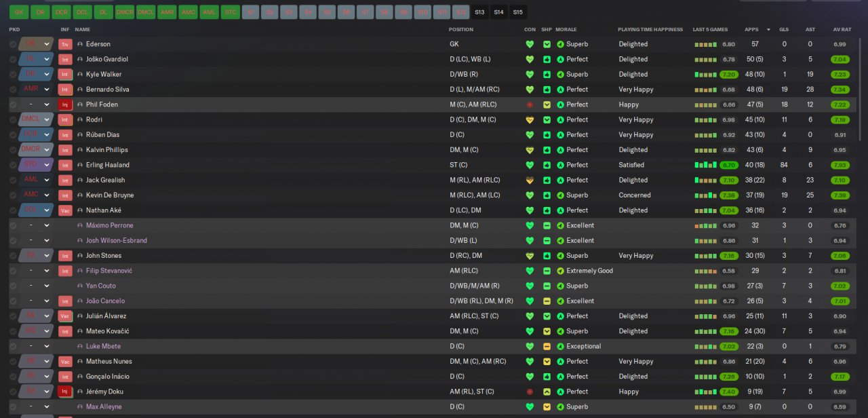Click Erling Haaland's Perfect morale icon
The height and width of the screenshot is (418, 868).
click(560, 165)
